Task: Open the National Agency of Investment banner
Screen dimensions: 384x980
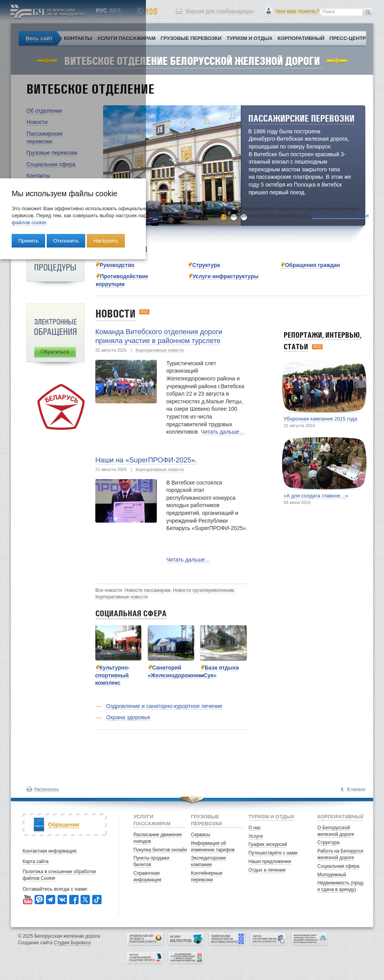Action: pyautogui.click(x=186, y=957)
